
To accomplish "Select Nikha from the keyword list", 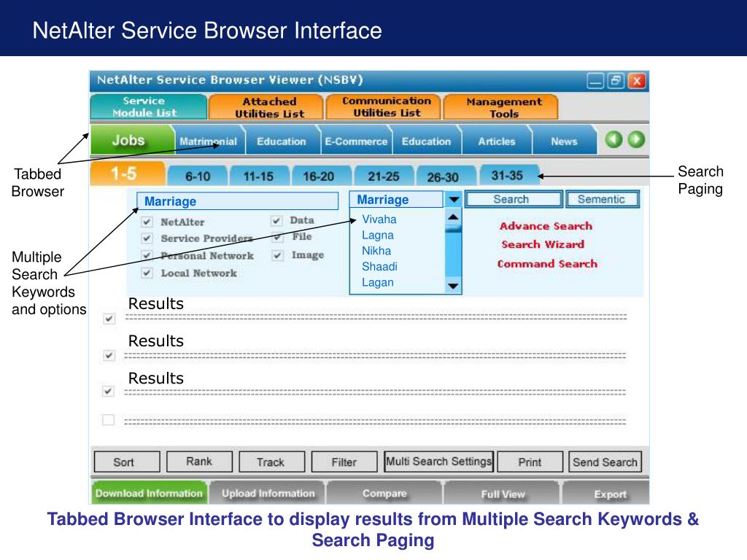I will [x=376, y=251].
